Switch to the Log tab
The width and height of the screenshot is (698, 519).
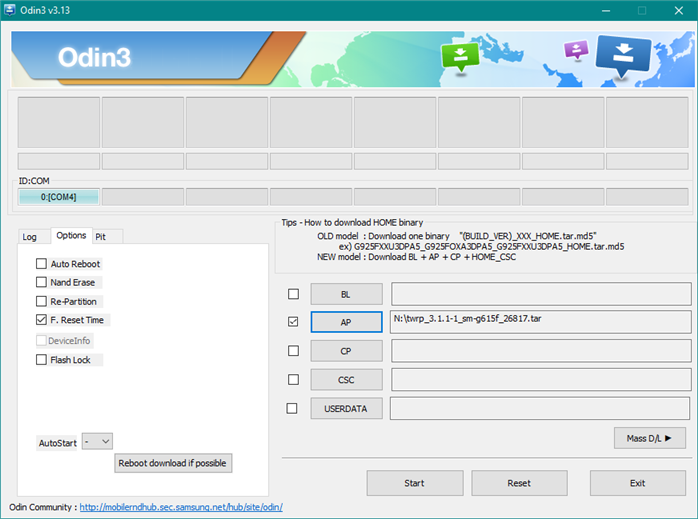(x=30, y=237)
